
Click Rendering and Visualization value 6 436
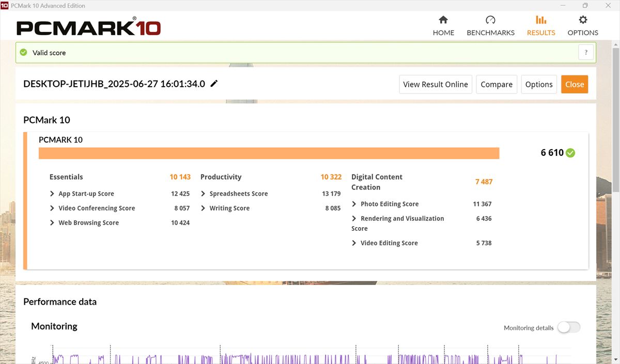pyautogui.click(x=484, y=218)
